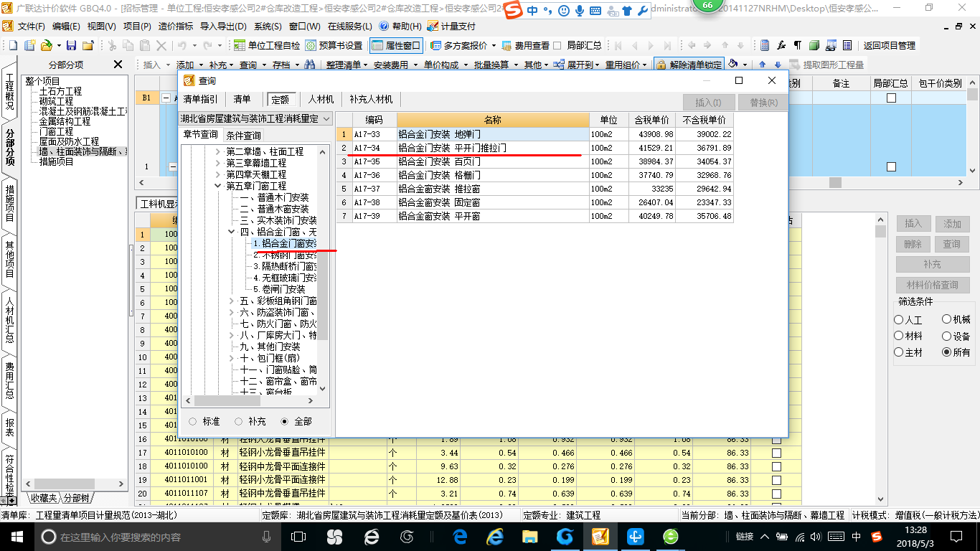The width and height of the screenshot is (980, 551).
Task: Switch to 条件查询 tab
Action: [244, 135]
